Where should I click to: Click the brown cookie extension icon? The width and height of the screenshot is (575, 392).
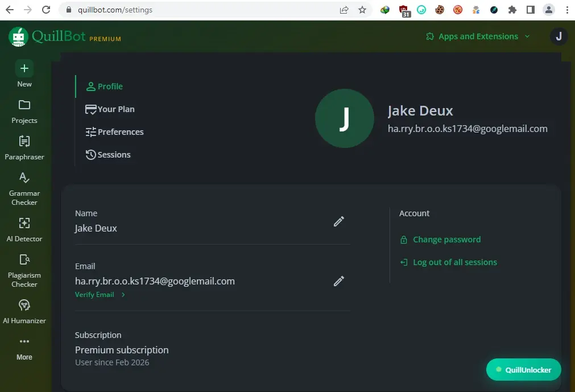440,10
